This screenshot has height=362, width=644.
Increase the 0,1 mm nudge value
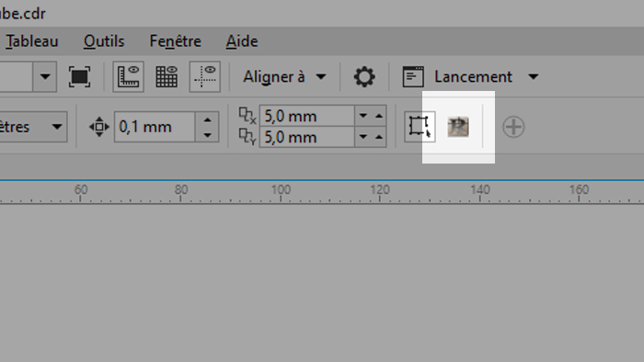click(x=207, y=119)
